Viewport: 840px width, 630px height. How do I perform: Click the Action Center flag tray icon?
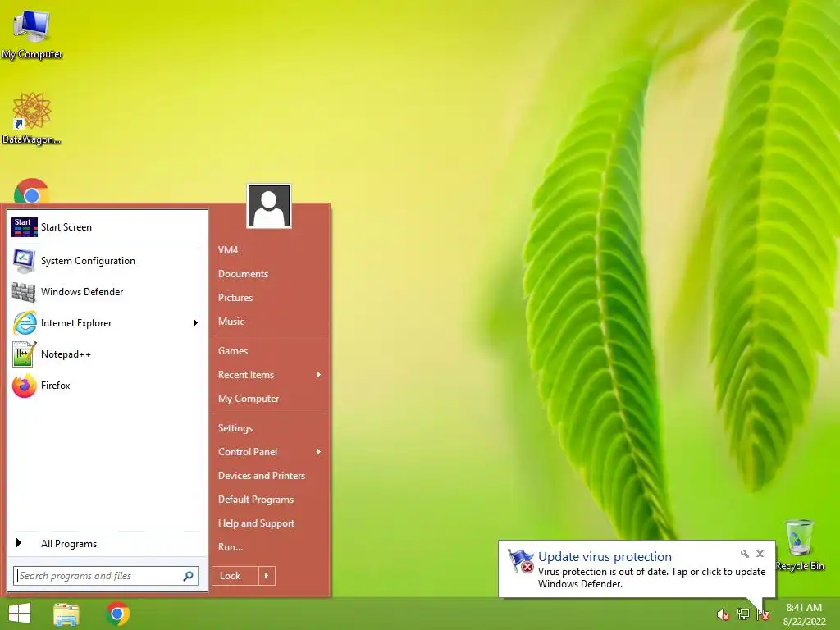tap(763, 615)
